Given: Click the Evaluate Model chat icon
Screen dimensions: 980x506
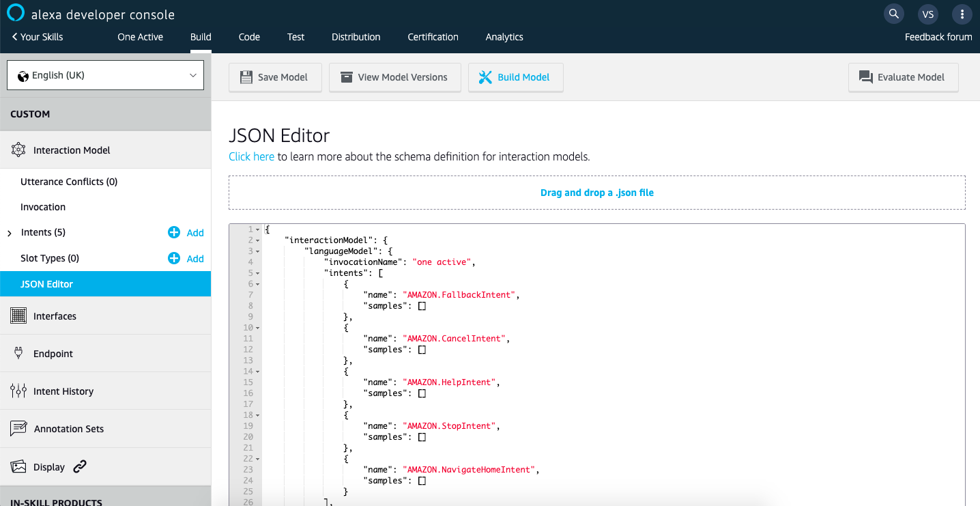Looking at the screenshot, I should coord(866,77).
